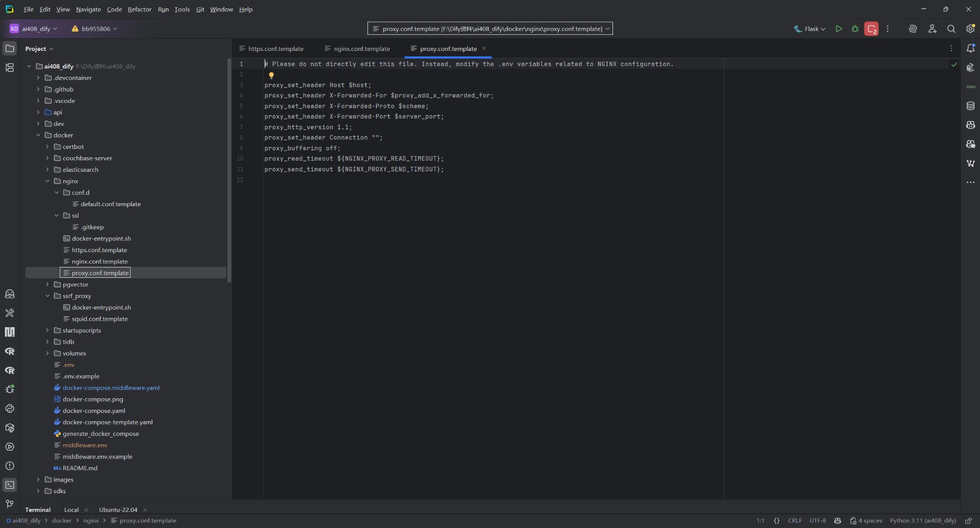Run the Flask configuration
The width and height of the screenshot is (980, 528).
[838, 29]
